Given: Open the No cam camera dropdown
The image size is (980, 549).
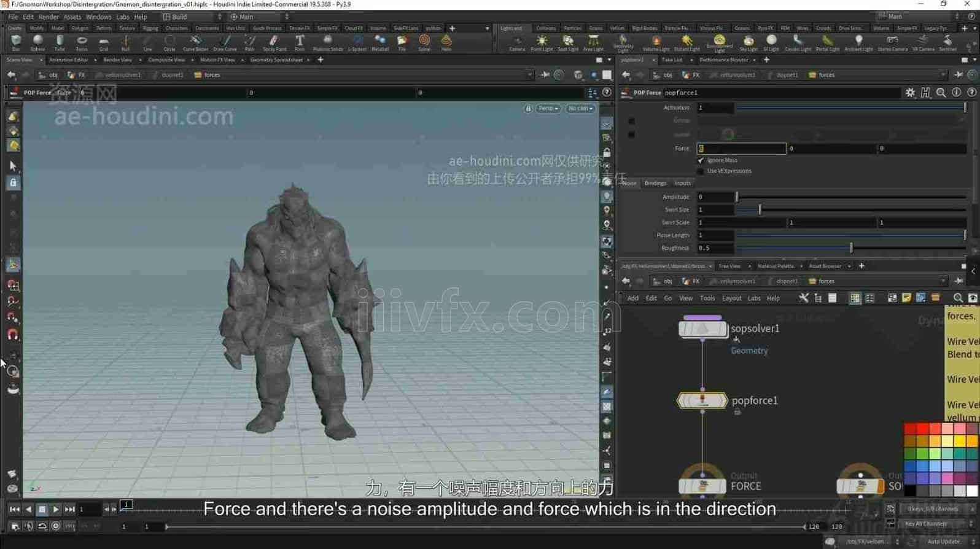Looking at the screenshot, I should pyautogui.click(x=580, y=109).
